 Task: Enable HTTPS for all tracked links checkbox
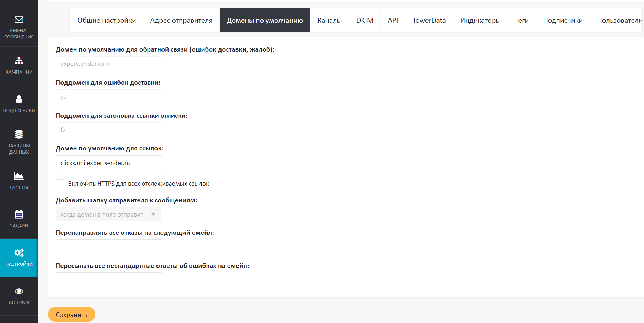click(60, 183)
